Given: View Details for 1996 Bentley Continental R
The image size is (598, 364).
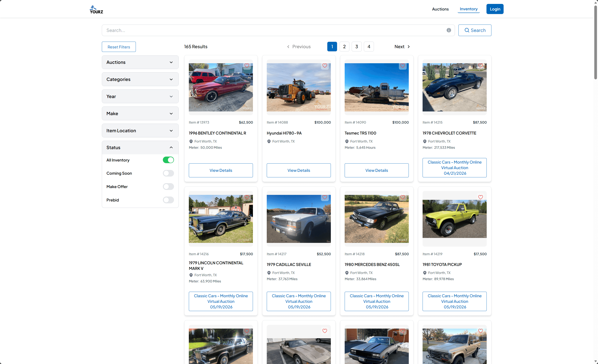Looking at the screenshot, I should point(221,170).
